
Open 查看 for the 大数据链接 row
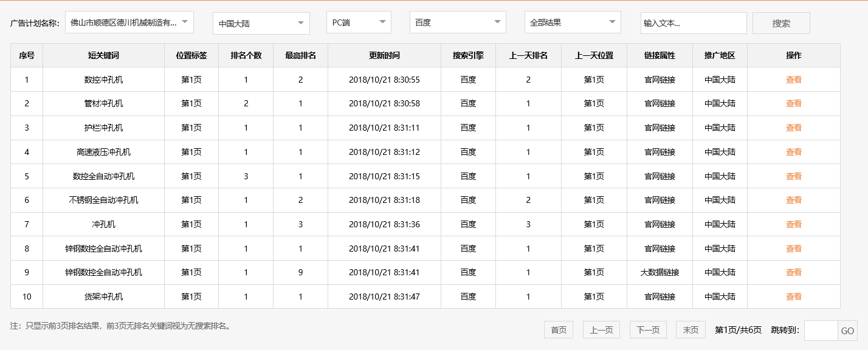point(793,272)
